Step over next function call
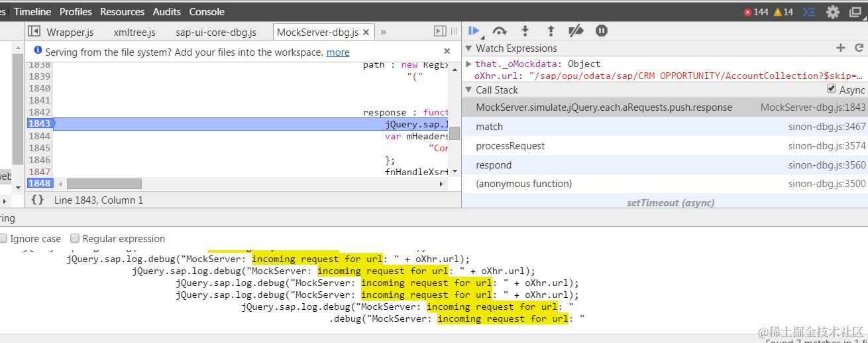 point(500,31)
